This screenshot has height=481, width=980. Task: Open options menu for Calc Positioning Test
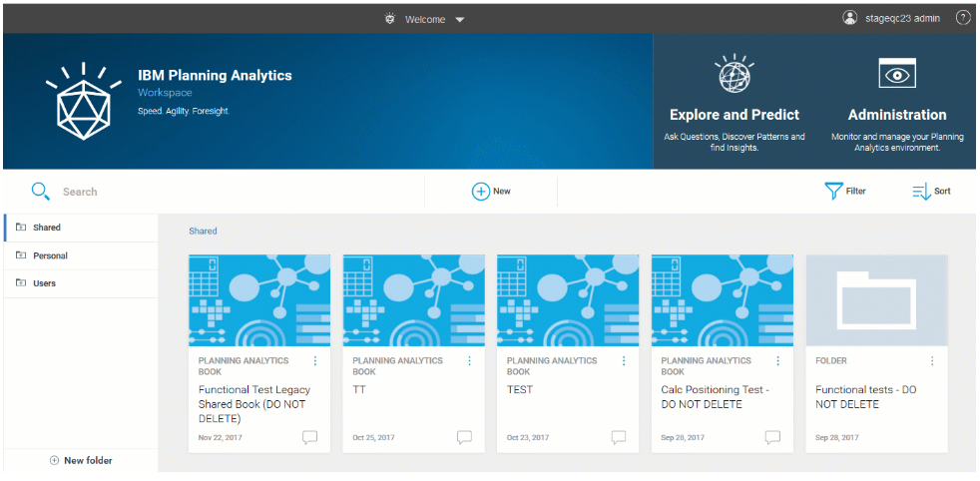pos(778,361)
